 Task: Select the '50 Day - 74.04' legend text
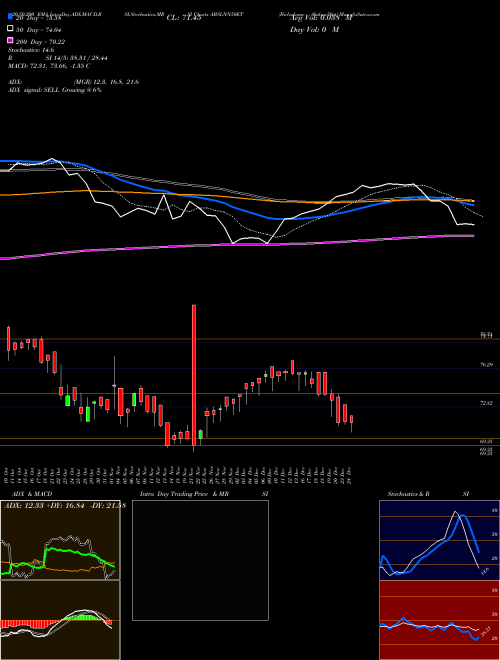click(x=39, y=30)
